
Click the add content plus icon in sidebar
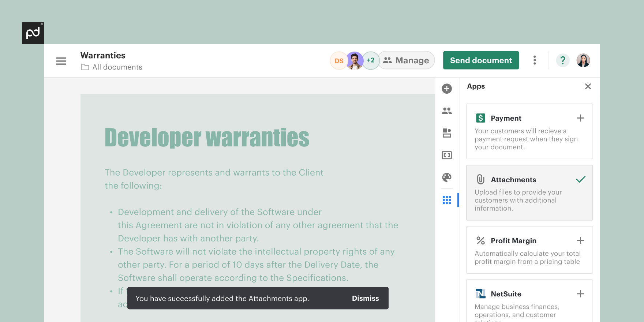446,89
